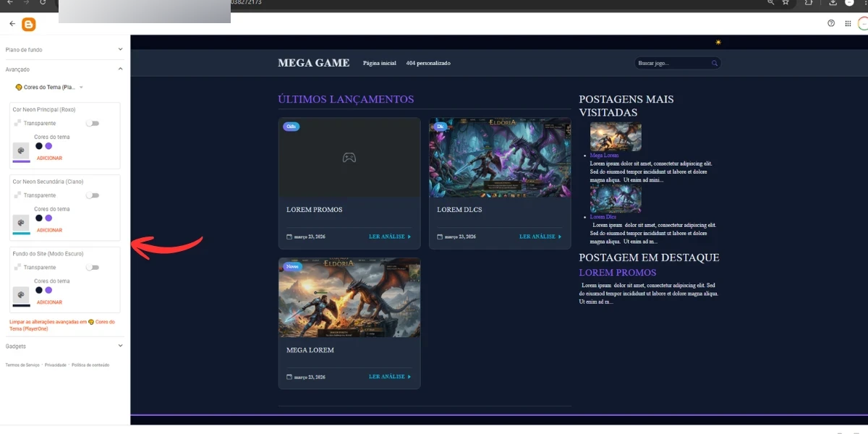This screenshot has height=434, width=868.
Task: Pick purple theme swatch under Cor Neon Principal
Action: click(48, 145)
